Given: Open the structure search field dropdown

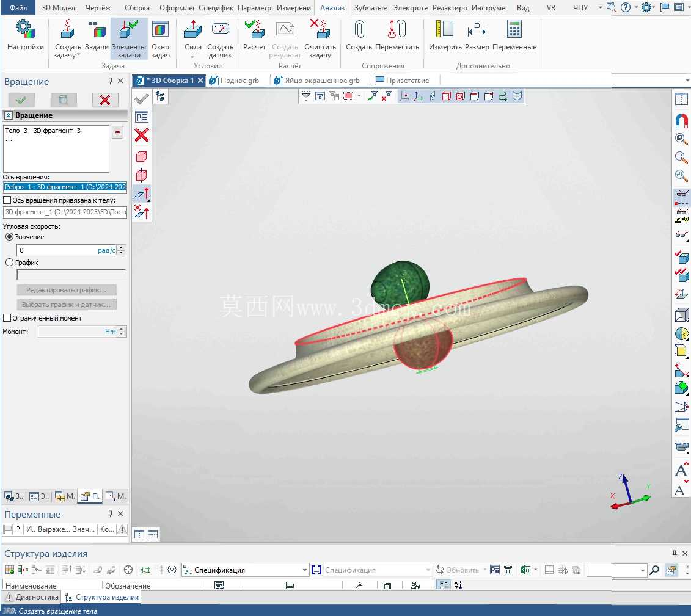Looking at the screenshot, I should (643, 570).
